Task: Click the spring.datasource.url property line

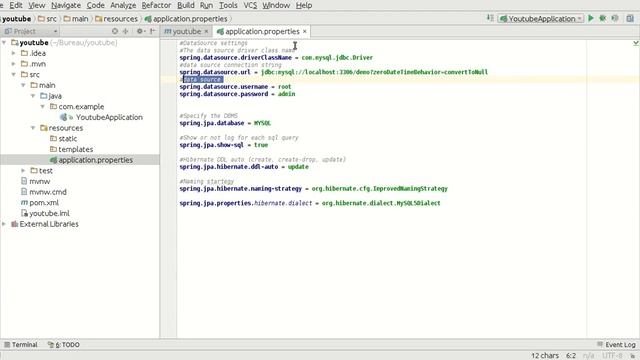Action: click(333, 72)
